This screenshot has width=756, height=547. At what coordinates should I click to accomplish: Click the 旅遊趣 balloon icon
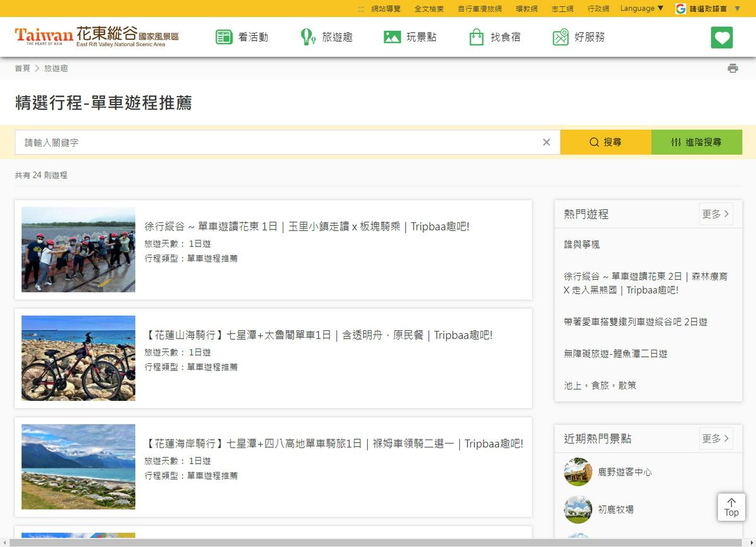pyautogui.click(x=307, y=37)
